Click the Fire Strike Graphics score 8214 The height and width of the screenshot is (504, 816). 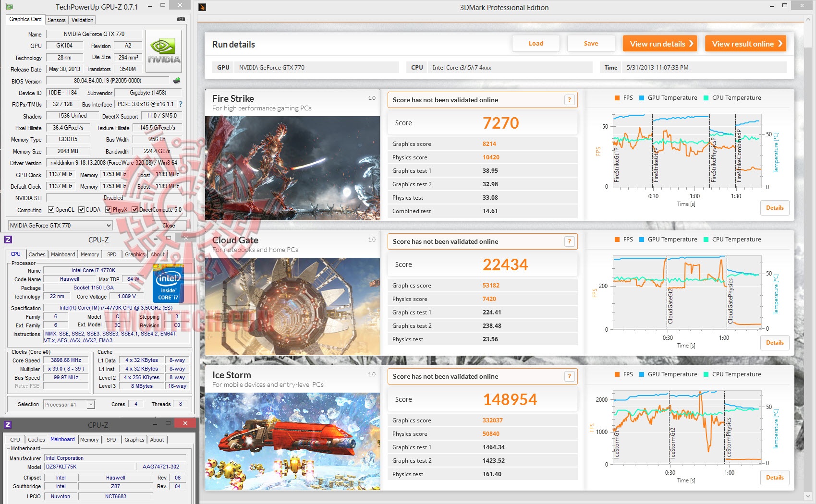489,144
